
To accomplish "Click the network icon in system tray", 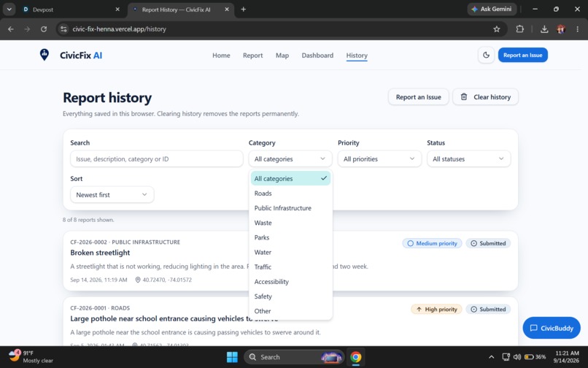I will point(506,357).
